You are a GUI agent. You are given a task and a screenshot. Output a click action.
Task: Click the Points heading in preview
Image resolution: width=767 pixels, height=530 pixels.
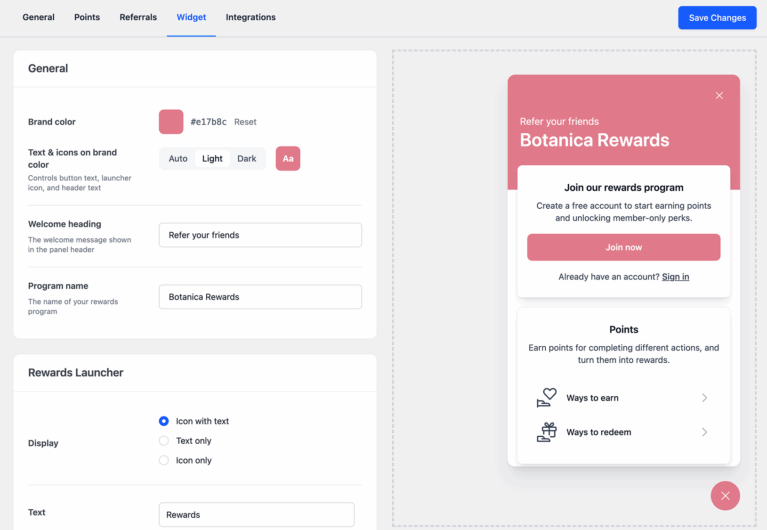point(624,329)
